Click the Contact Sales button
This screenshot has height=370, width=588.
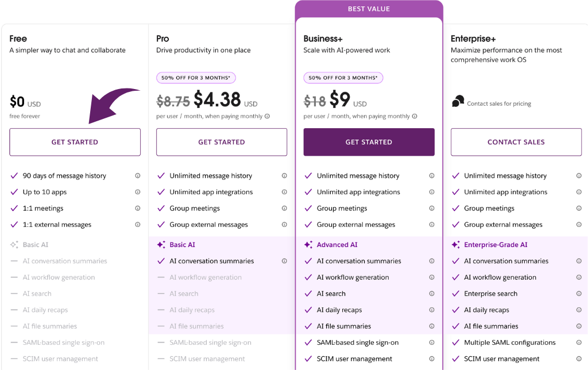tap(516, 142)
